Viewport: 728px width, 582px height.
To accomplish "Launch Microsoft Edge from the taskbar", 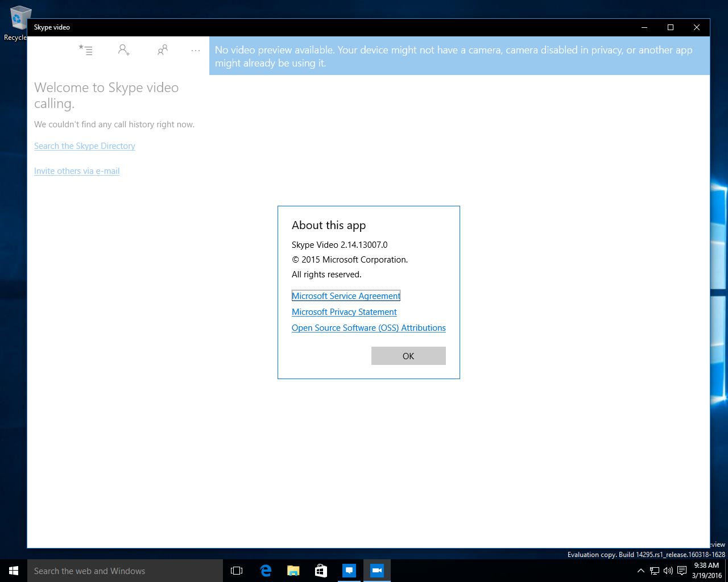I will point(265,571).
